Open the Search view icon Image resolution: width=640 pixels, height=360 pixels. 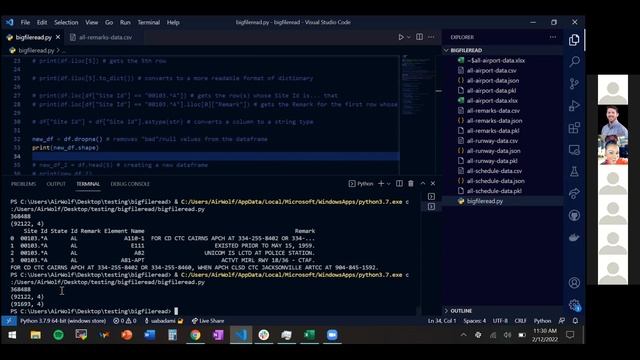tap(574, 62)
